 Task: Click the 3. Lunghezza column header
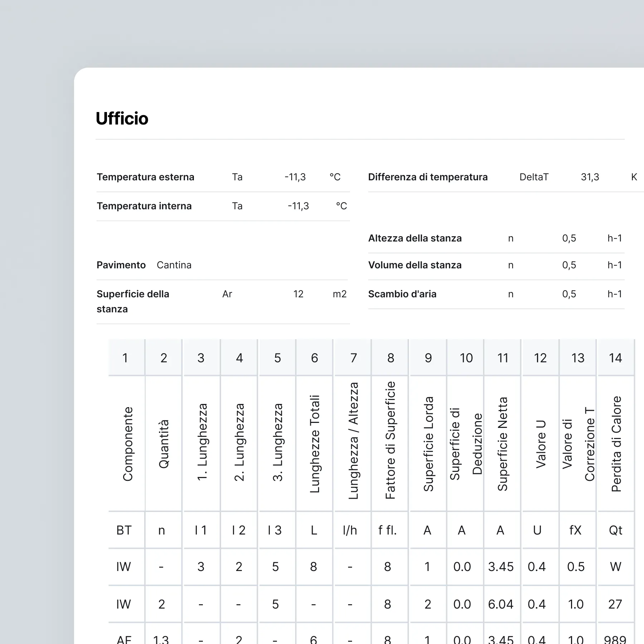coord(278,442)
